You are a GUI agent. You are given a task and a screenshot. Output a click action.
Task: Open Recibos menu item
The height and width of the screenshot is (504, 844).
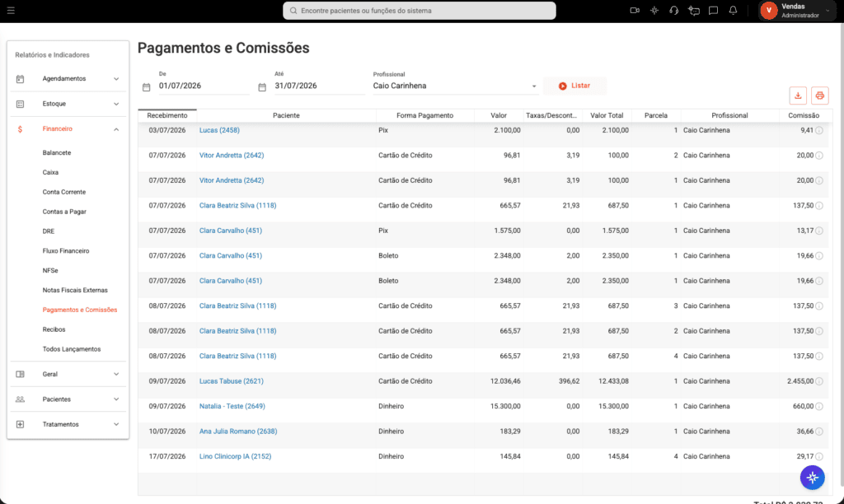click(x=54, y=329)
